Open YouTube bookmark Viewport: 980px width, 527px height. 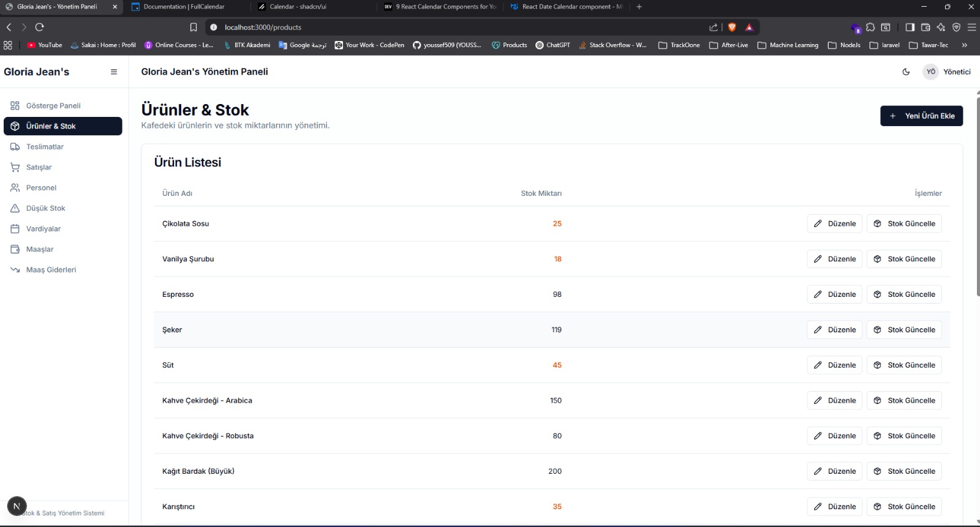45,45
